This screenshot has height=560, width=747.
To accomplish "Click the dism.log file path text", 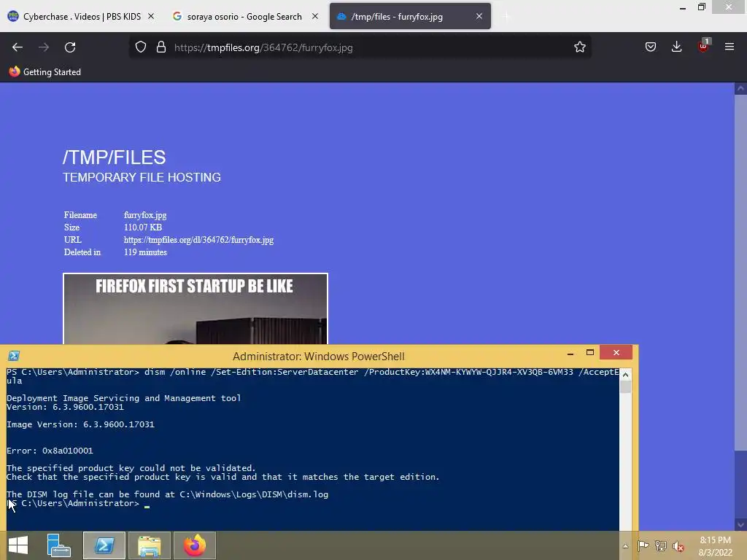I will click(x=254, y=494).
